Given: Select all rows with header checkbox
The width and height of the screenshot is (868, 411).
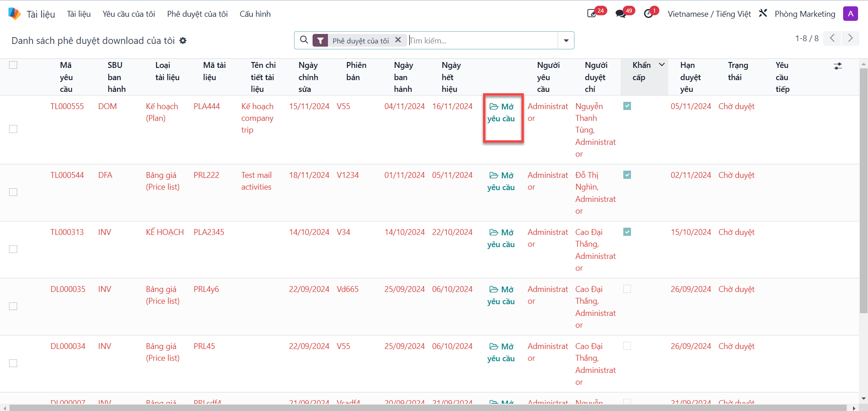Looking at the screenshot, I should click(13, 65).
